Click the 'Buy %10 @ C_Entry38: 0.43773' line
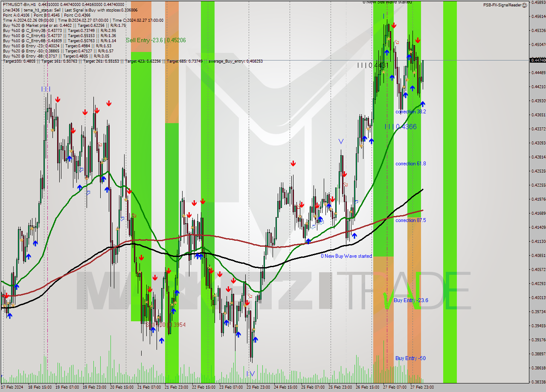Image resolution: width=546 pixels, height=392 pixels. click(x=59, y=30)
